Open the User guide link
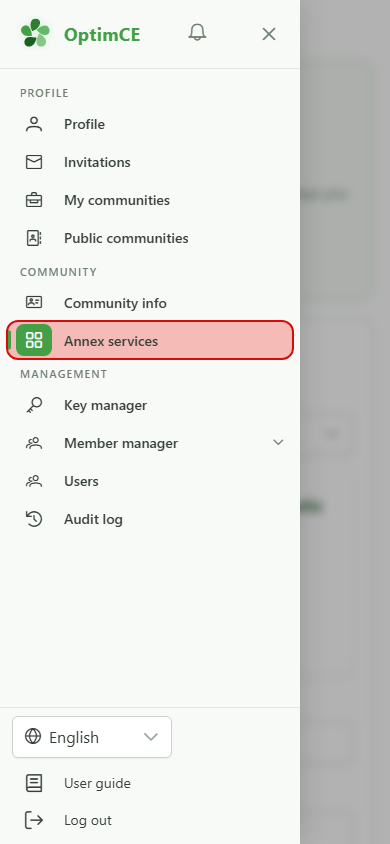Screen dimensions: 390x844 point(97,783)
